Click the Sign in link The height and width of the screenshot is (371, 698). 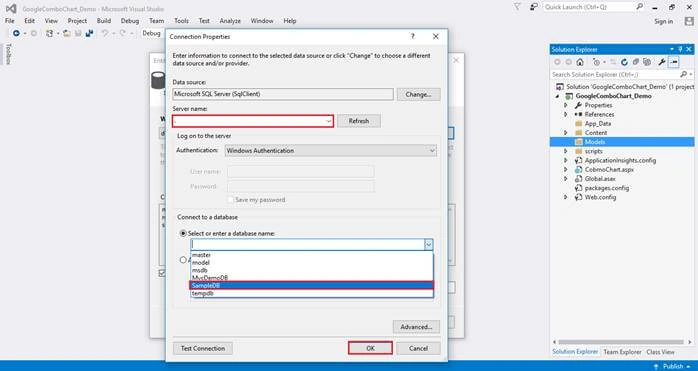pyautogui.click(x=663, y=21)
